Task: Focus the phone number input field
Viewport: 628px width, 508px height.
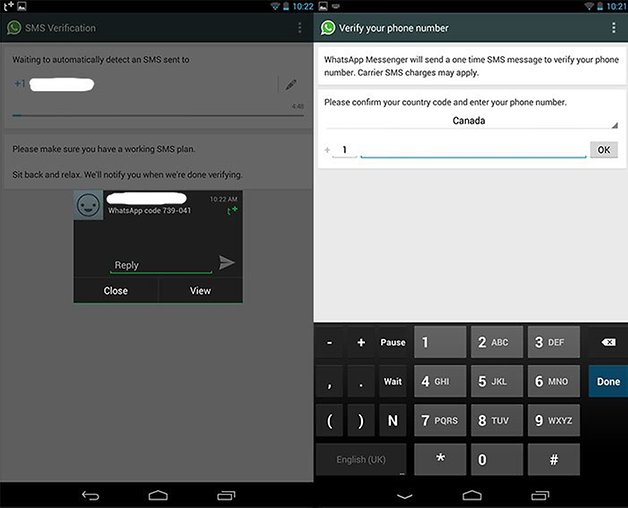Action: coord(472,150)
